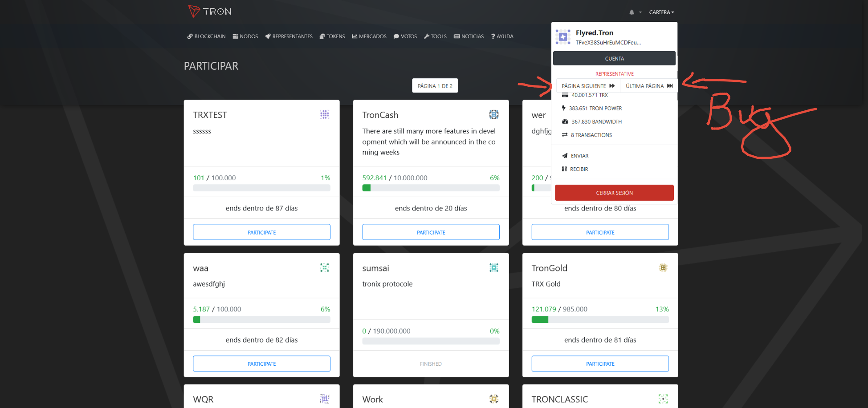Select the ENVIAR paper plane icon
The image size is (868, 408).
566,155
